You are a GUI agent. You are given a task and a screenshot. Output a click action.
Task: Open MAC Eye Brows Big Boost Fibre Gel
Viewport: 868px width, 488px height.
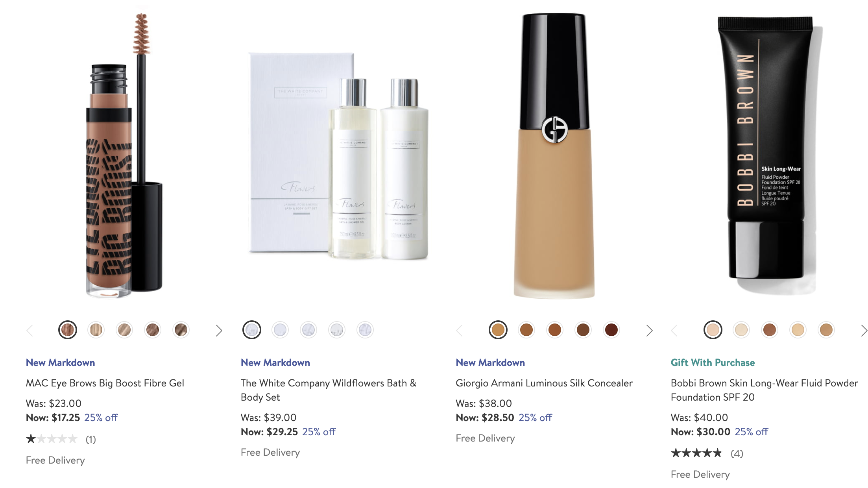(x=105, y=383)
